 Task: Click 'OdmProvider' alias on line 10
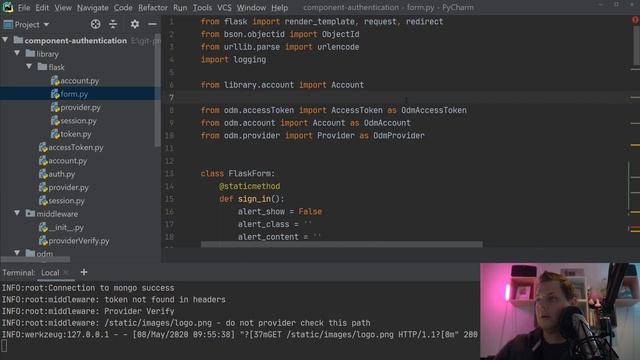click(x=399, y=136)
